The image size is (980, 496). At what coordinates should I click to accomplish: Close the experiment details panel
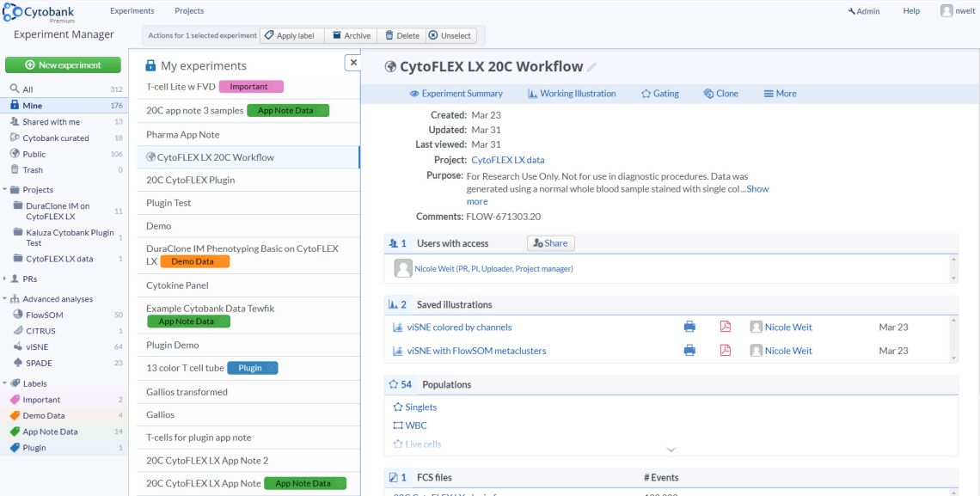pyautogui.click(x=353, y=63)
